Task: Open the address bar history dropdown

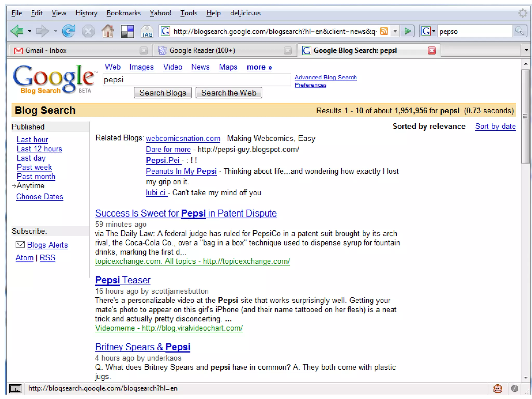Action: 395,31
